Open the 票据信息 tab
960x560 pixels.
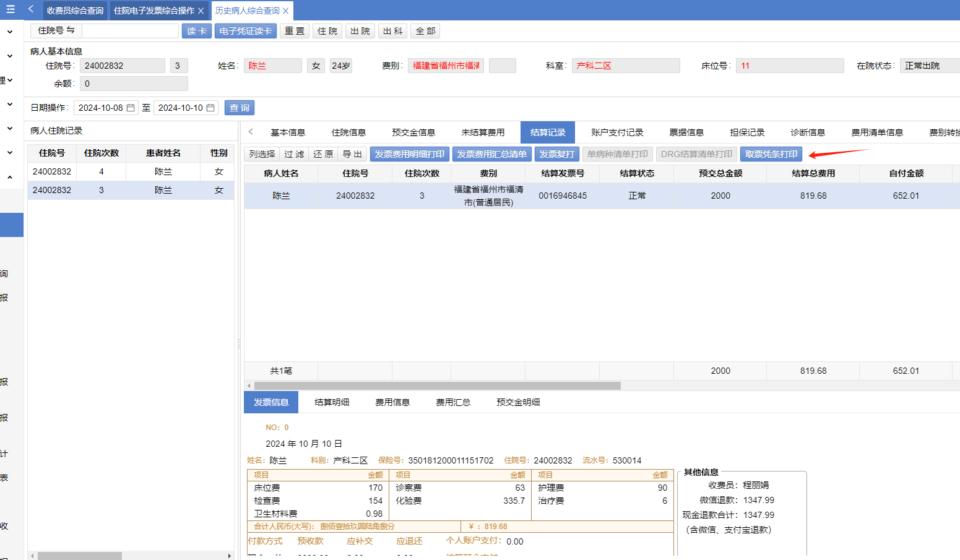click(x=686, y=132)
